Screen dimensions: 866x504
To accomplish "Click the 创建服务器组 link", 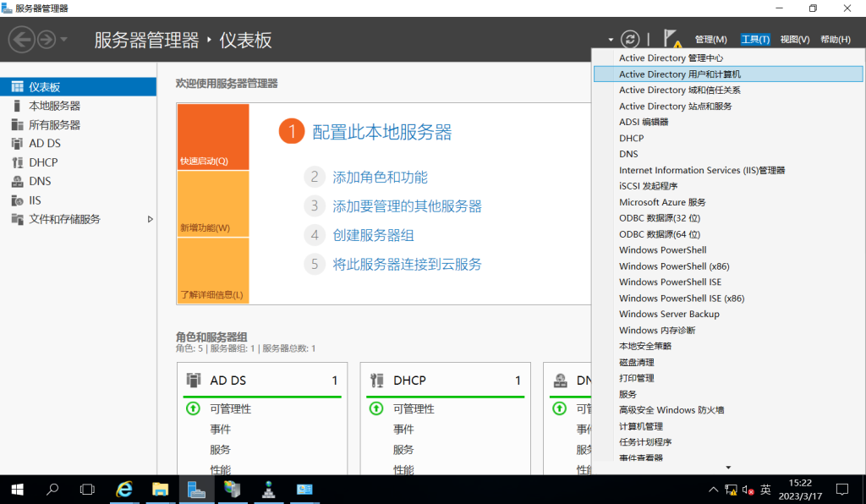I will tap(373, 235).
